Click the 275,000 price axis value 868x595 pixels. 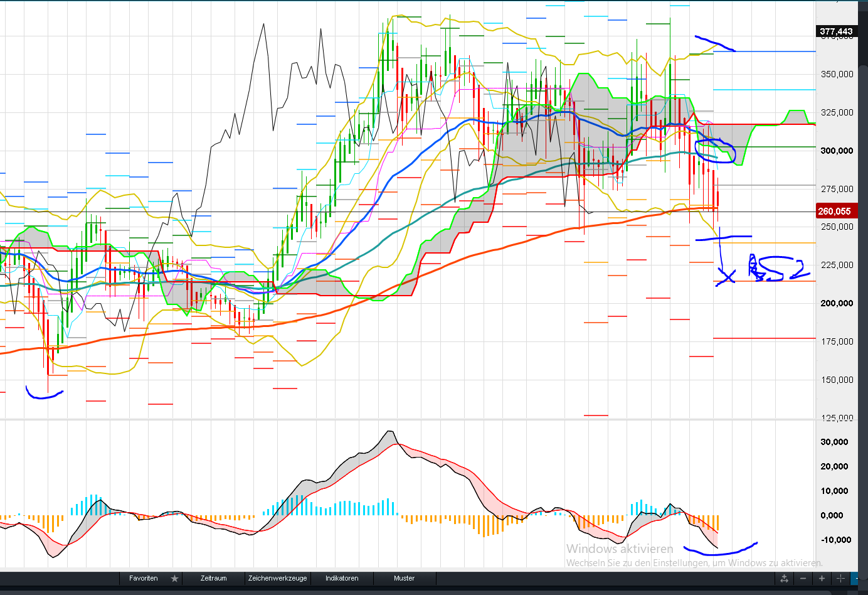[x=837, y=189]
